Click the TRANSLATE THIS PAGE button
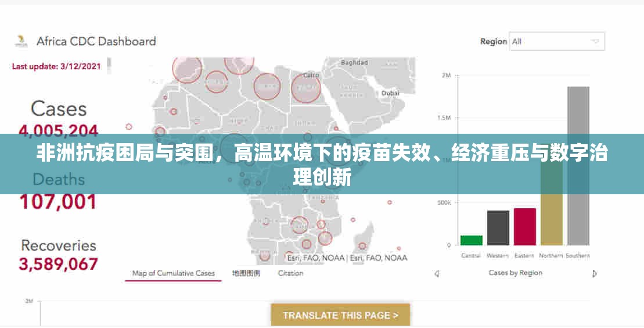644x328 pixels. (340, 316)
